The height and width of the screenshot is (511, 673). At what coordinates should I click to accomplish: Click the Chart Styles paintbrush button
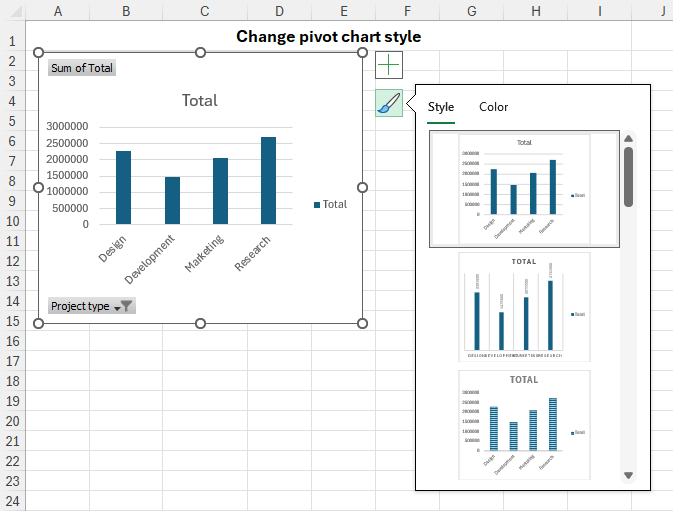pos(389,103)
